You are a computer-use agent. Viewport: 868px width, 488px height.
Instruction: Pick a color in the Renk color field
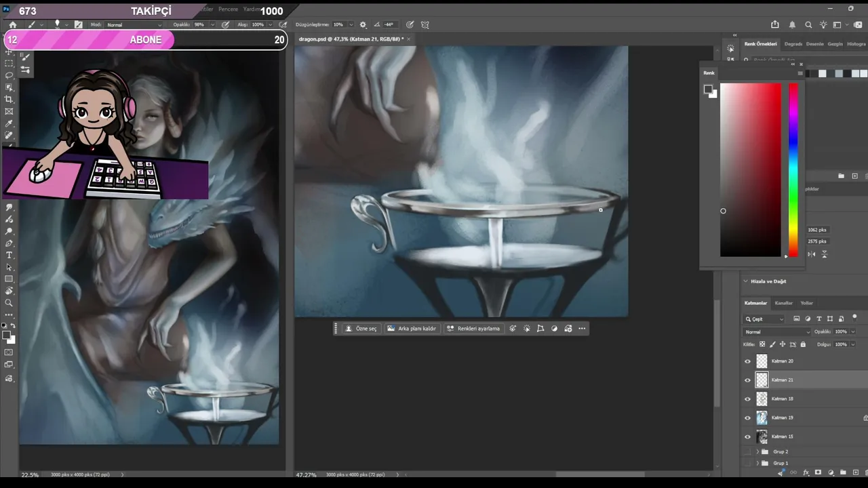(x=751, y=169)
